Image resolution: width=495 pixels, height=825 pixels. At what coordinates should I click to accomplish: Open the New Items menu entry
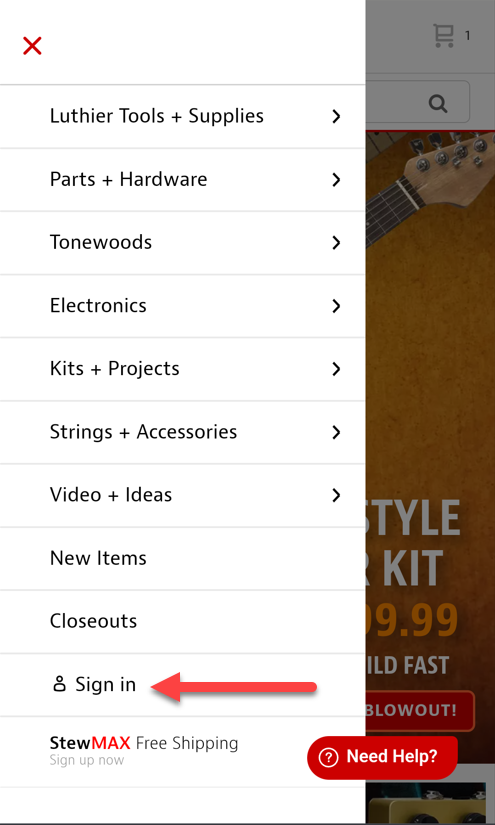click(182, 558)
